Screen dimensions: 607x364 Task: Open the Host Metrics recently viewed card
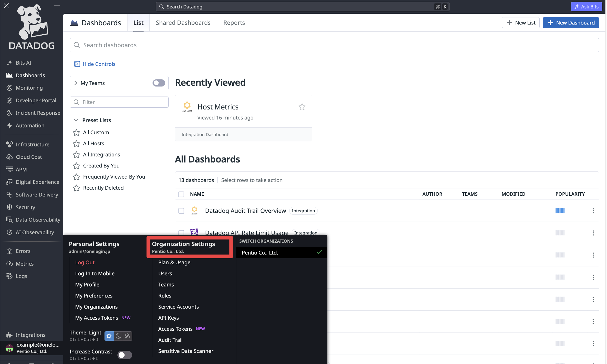pyautogui.click(x=243, y=118)
